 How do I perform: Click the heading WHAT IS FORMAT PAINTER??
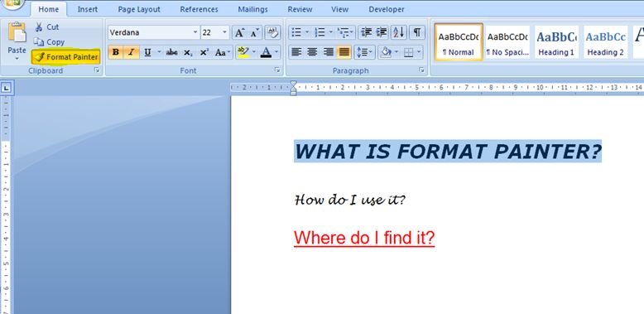click(448, 152)
